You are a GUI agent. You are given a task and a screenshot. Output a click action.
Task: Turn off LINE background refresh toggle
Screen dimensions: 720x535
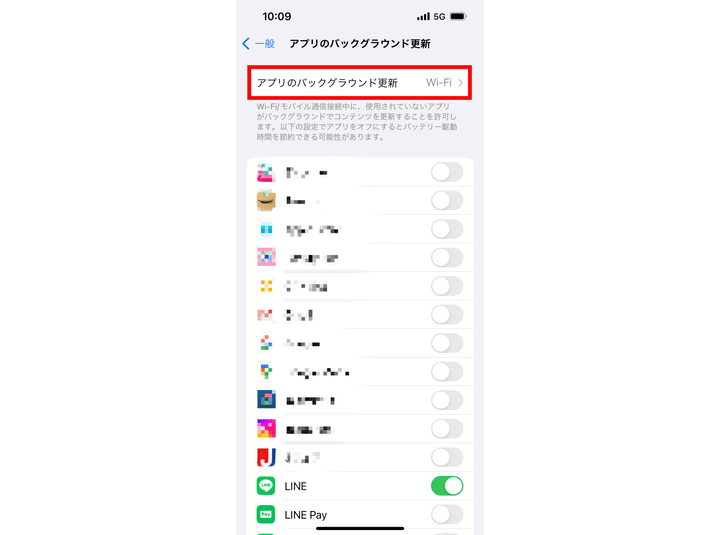[x=447, y=486]
